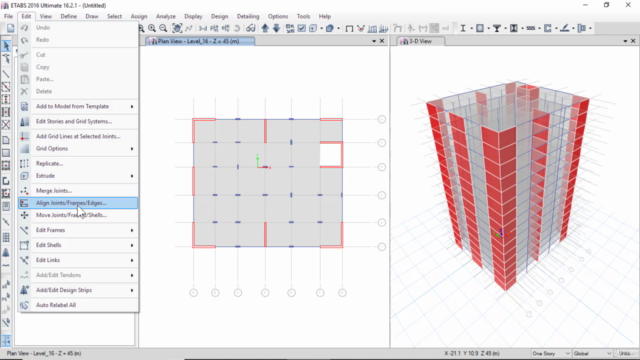This screenshot has height=360, width=640.
Task: Open the Help menu
Action: (x=324, y=16)
